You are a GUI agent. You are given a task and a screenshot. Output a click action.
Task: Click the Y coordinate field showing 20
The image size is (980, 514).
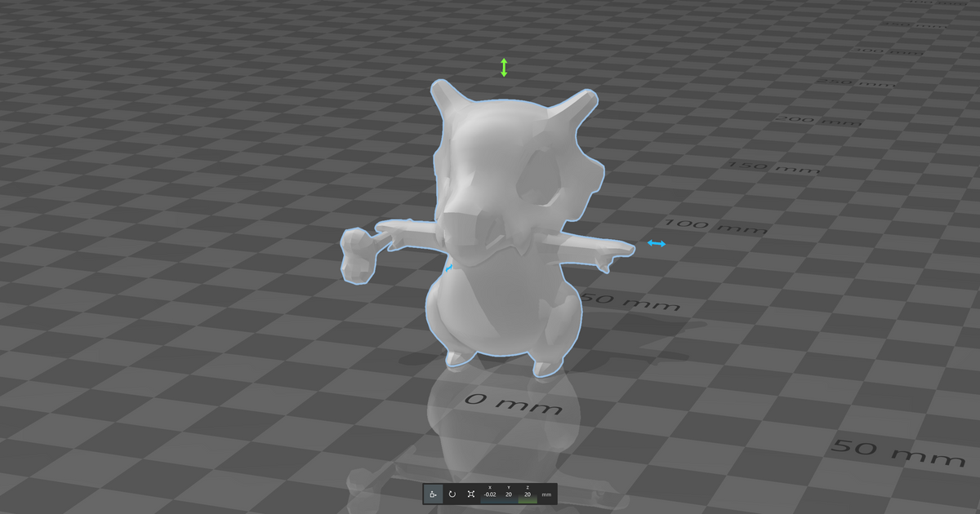coord(508,494)
